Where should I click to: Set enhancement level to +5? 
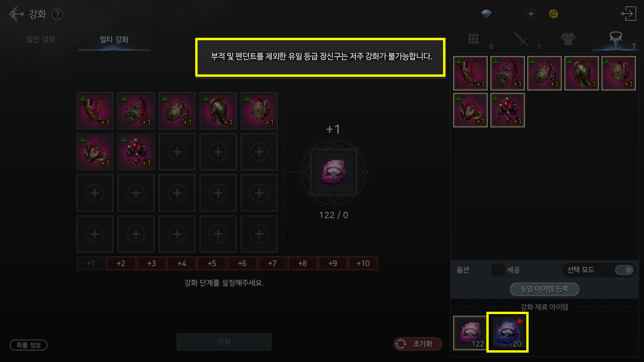(x=212, y=263)
